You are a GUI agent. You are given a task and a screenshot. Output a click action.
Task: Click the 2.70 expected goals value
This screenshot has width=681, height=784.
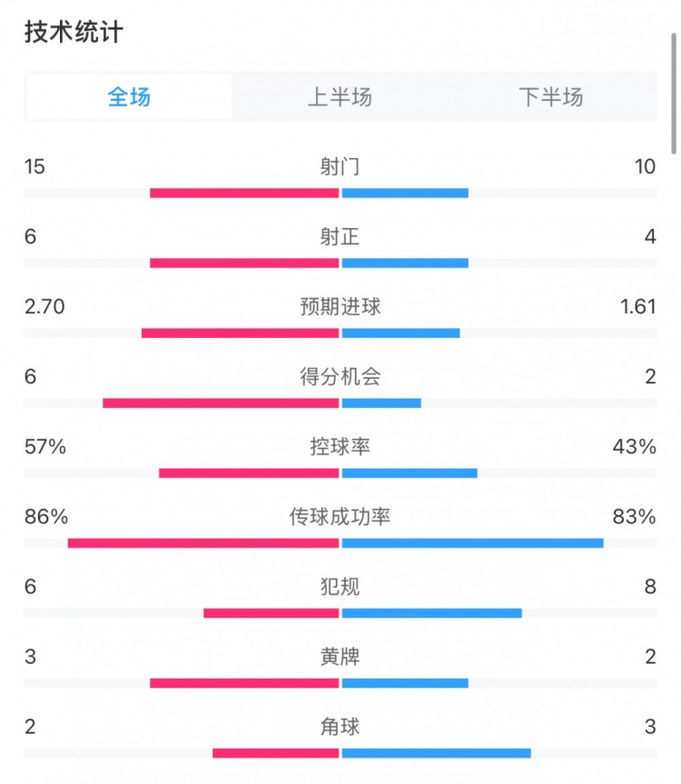(44, 307)
